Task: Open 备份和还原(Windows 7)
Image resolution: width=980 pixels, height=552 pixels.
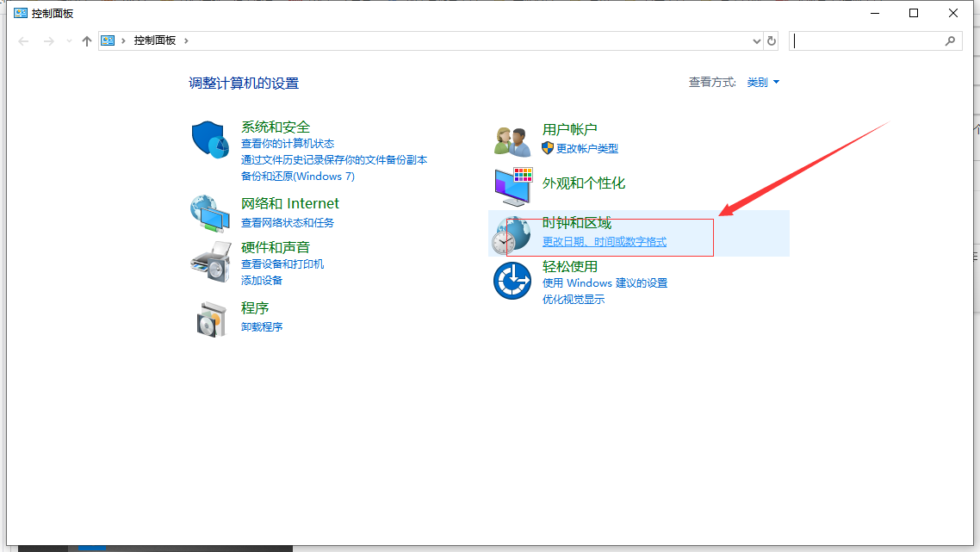Action: point(298,176)
